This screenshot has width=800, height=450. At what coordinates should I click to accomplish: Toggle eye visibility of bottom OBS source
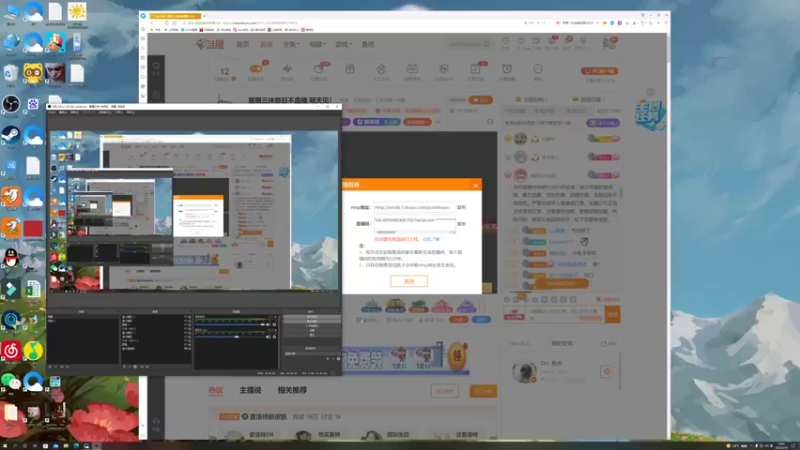(186, 348)
